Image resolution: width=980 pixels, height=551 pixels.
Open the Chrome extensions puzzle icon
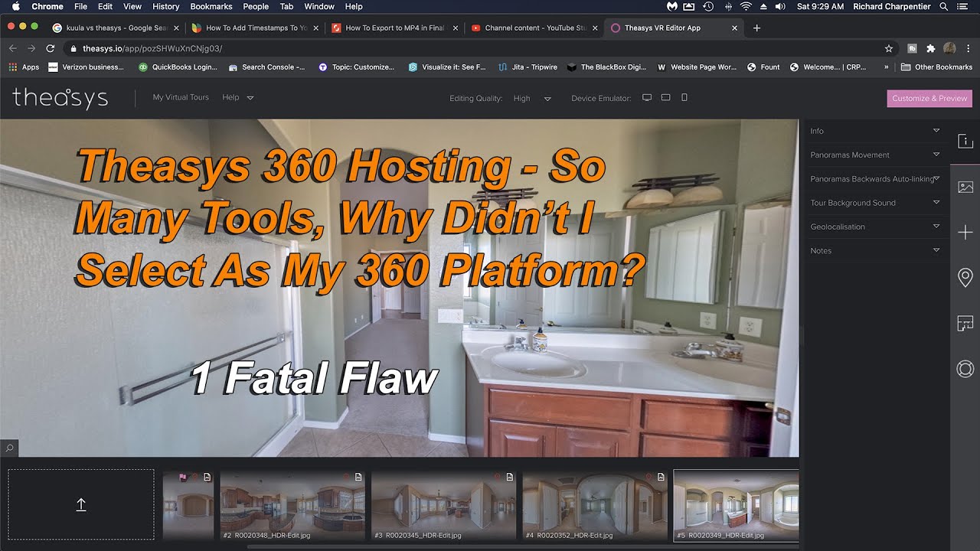point(931,48)
